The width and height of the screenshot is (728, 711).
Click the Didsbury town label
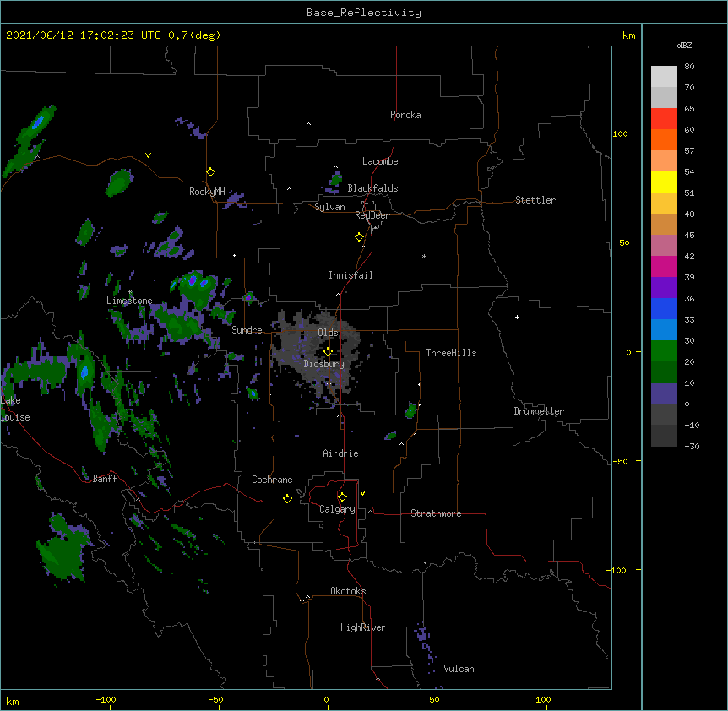pos(324,364)
